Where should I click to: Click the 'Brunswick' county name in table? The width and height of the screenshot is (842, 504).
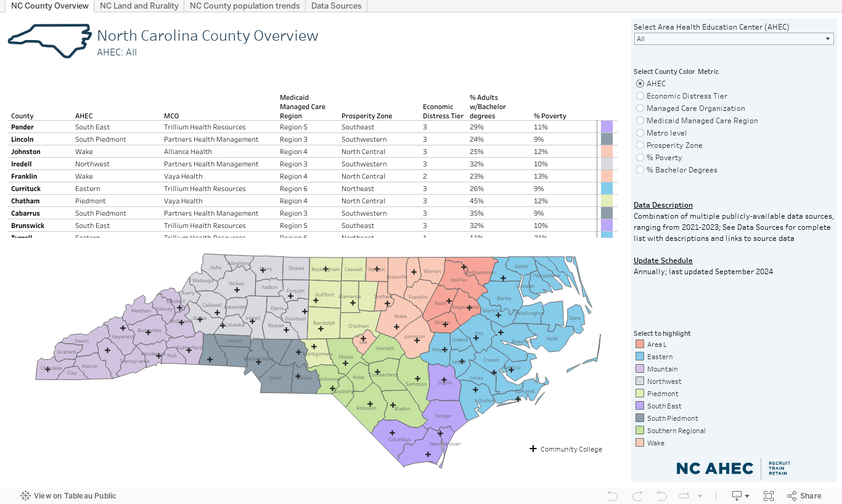click(x=28, y=226)
